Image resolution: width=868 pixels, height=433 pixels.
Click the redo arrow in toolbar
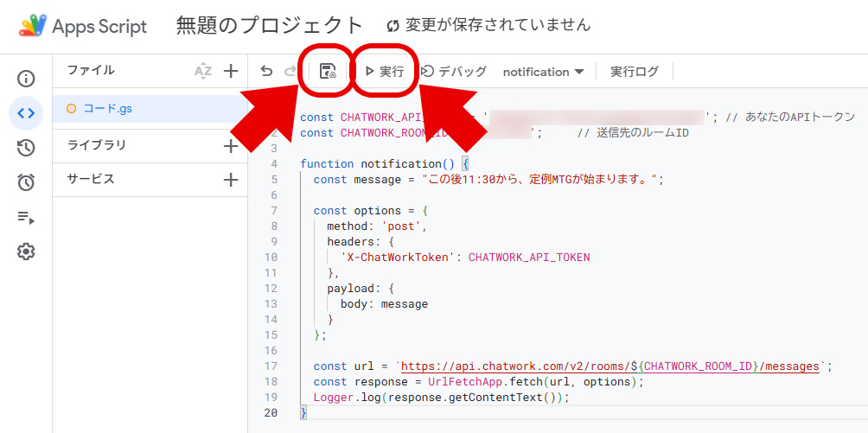[290, 72]
